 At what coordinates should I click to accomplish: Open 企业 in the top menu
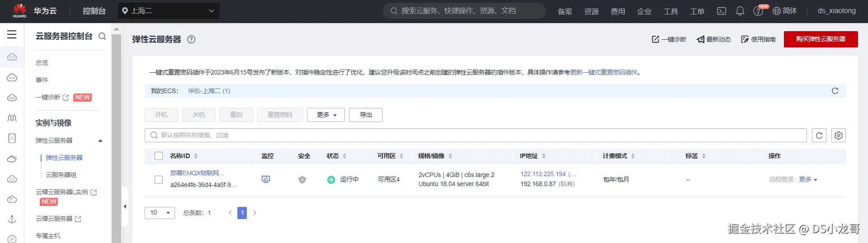pyautogui.click(x=644, y=11)
